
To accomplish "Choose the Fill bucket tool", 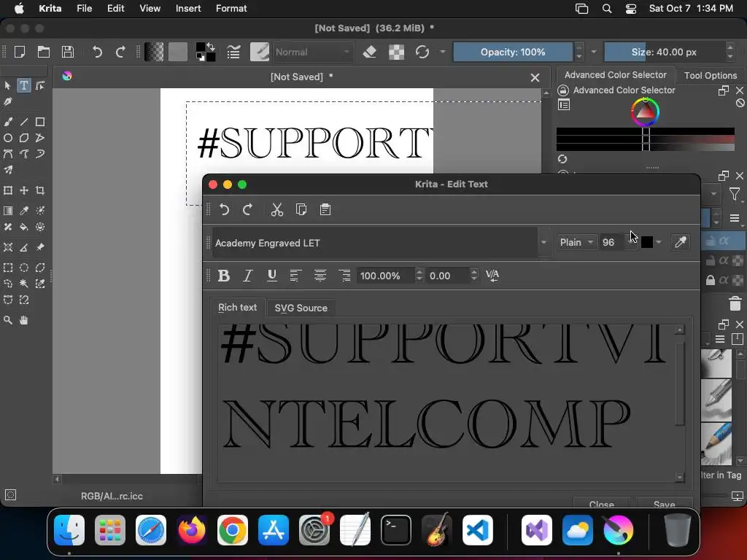I will pos(24,227).
